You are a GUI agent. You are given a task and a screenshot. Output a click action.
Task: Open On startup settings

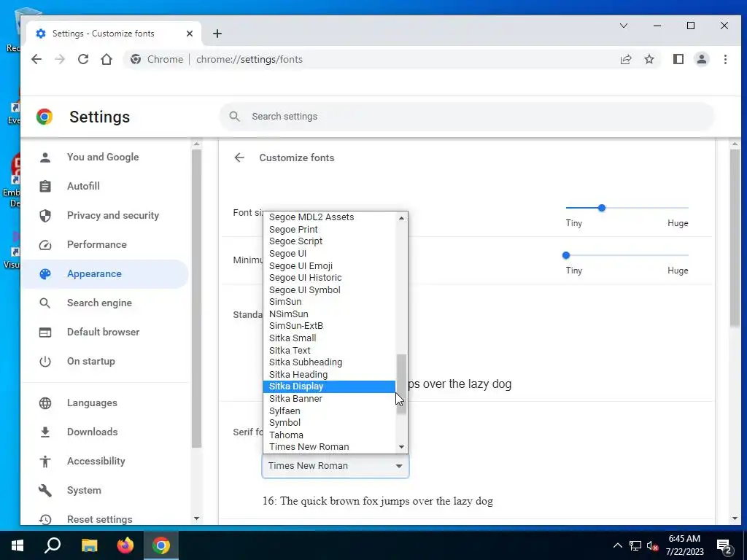tap(91, 361)
